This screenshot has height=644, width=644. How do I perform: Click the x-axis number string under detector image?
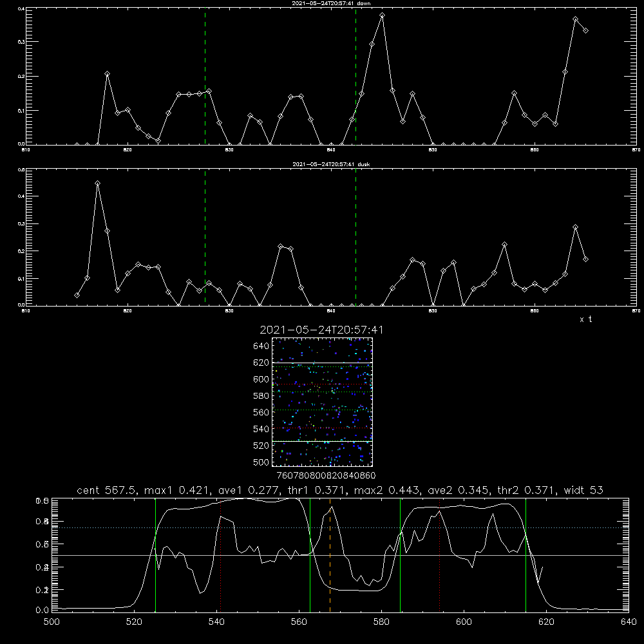click(326, 475)
